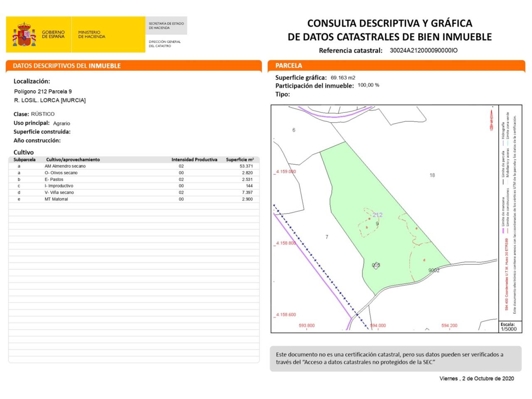This screenshot has width=532, height=399.
Task: Click the 'Tipo:' label
Action: tap(283, 94)
